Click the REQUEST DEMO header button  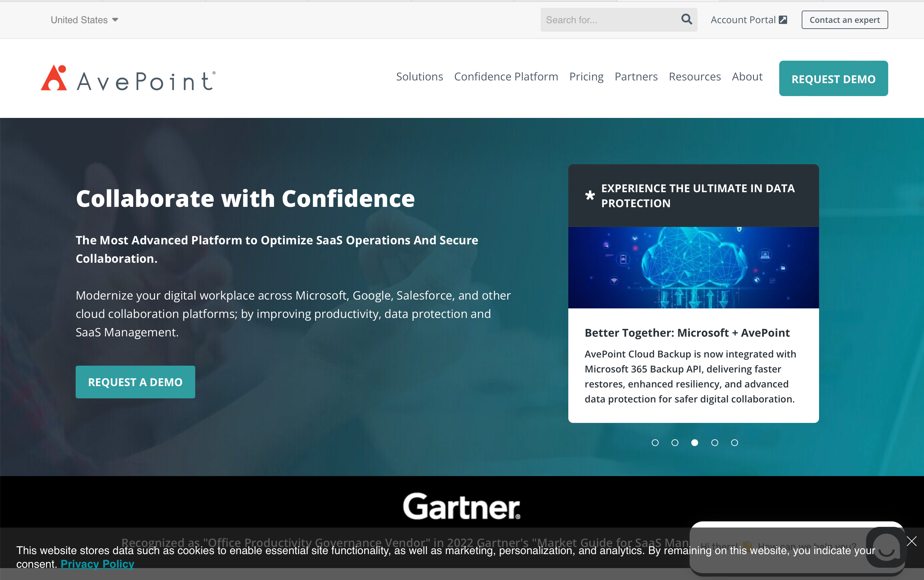click(x=833, y=79)
